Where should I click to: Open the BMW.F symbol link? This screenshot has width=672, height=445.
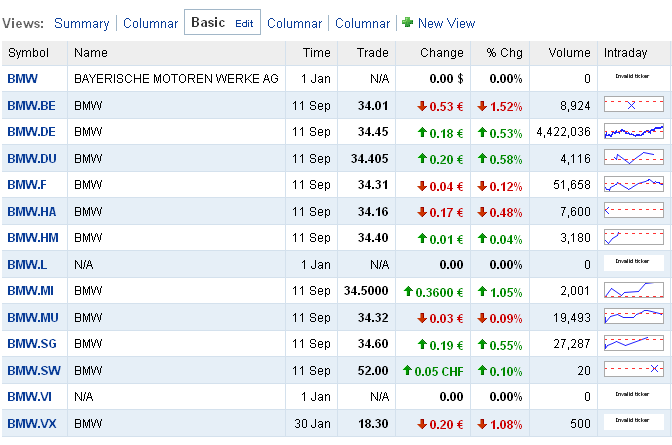[27, 185]
